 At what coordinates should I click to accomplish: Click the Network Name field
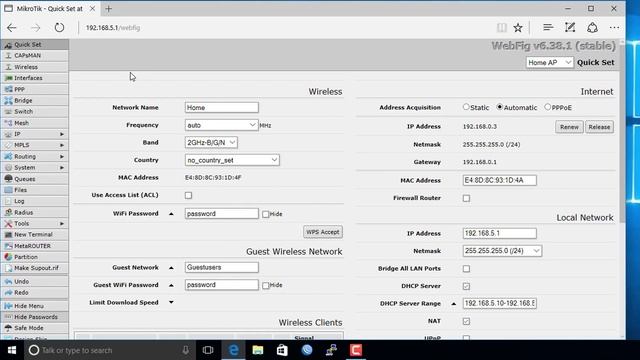pos(221,107)
